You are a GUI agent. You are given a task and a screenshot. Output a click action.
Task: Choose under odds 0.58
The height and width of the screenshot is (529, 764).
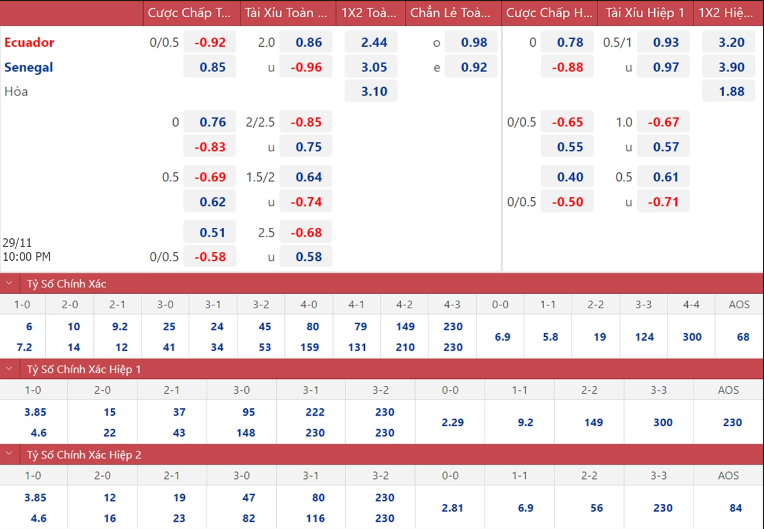(306, 257)
